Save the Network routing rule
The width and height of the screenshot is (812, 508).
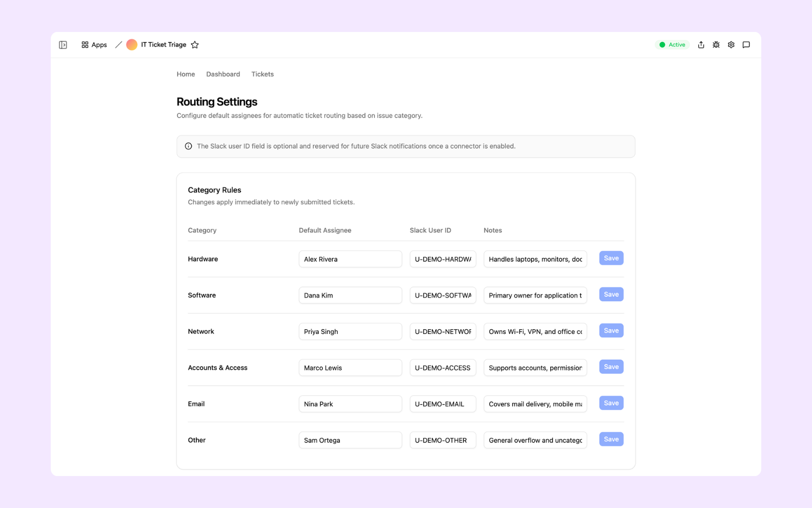(x=611, y=331)
